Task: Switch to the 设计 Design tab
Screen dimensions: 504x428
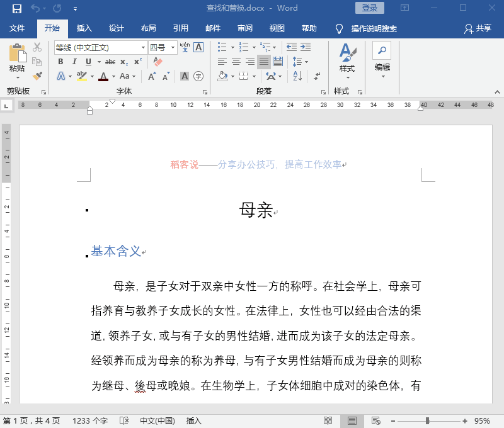Action: click(x=117, y=28)
